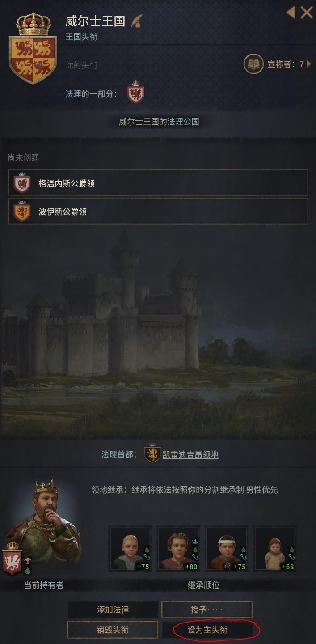Screen dimensions: 316x644
Task: Open the book icon next to 宣称者
Action: [x=253, y=64]
